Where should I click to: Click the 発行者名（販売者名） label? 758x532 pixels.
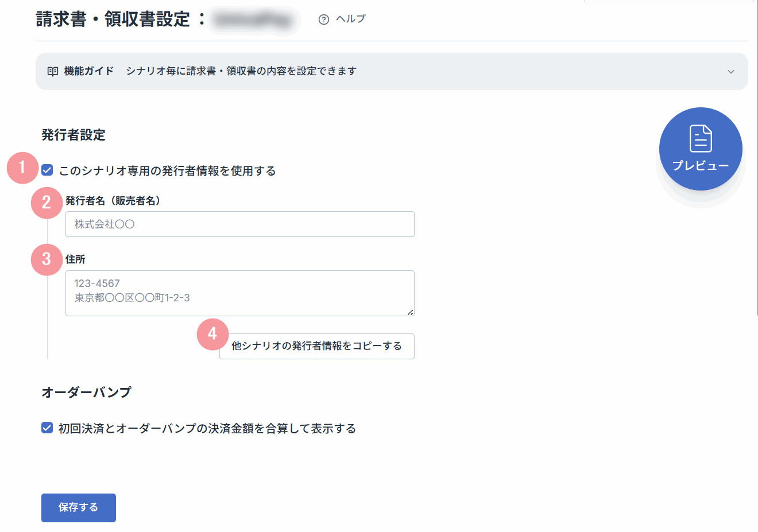113,200
